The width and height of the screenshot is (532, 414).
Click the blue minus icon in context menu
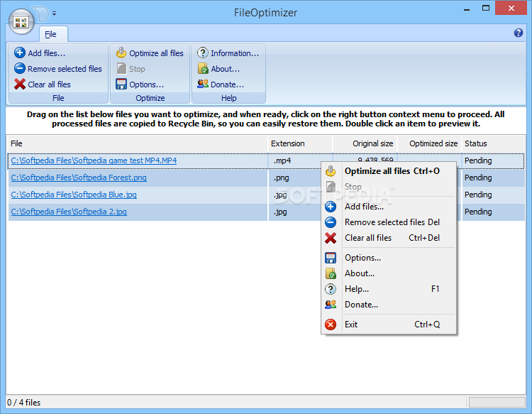coord(331,222)
